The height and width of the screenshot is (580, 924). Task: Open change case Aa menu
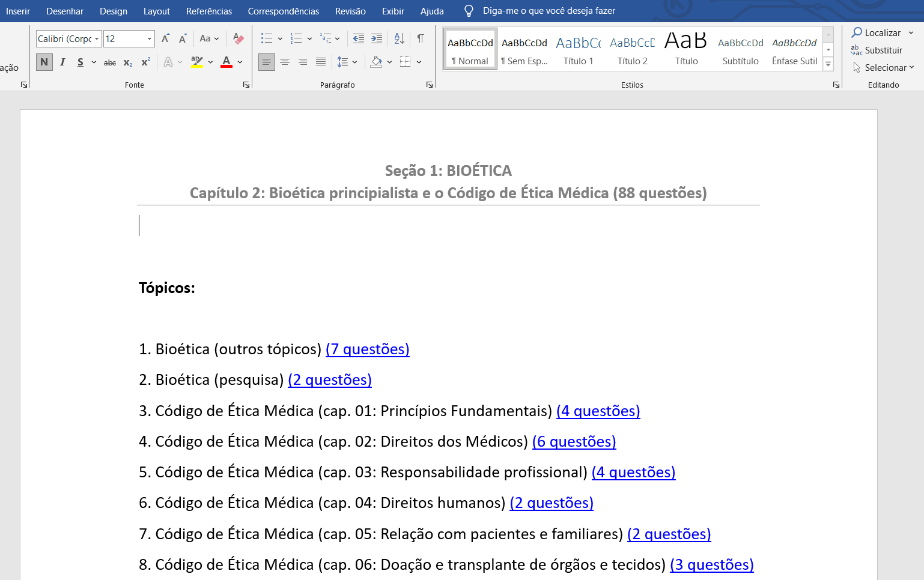pyautogui.click(x=208, y=38)
